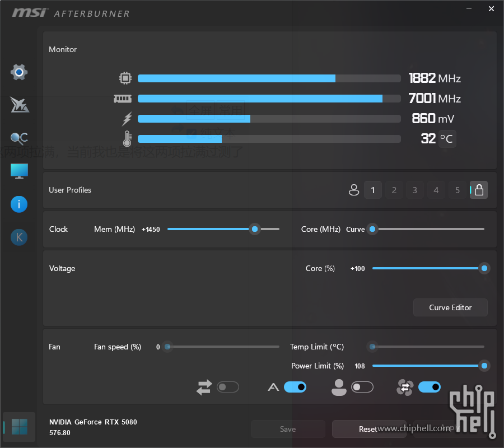Click the user profile person icon
The width and height of the screenshot is (504, 448).
tap(354, 190)
